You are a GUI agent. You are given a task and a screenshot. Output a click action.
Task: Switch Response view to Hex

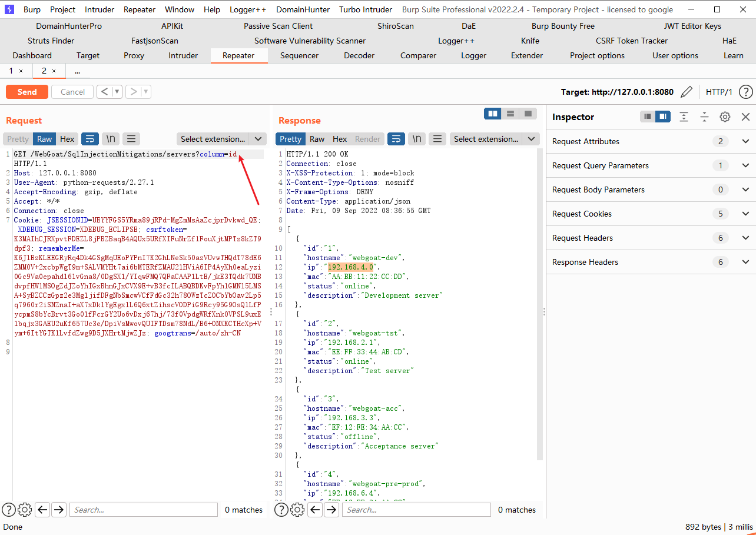[340, 139]
